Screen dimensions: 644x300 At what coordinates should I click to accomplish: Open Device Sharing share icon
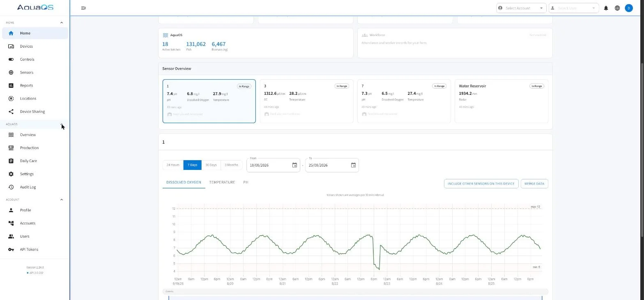point(11,112)
